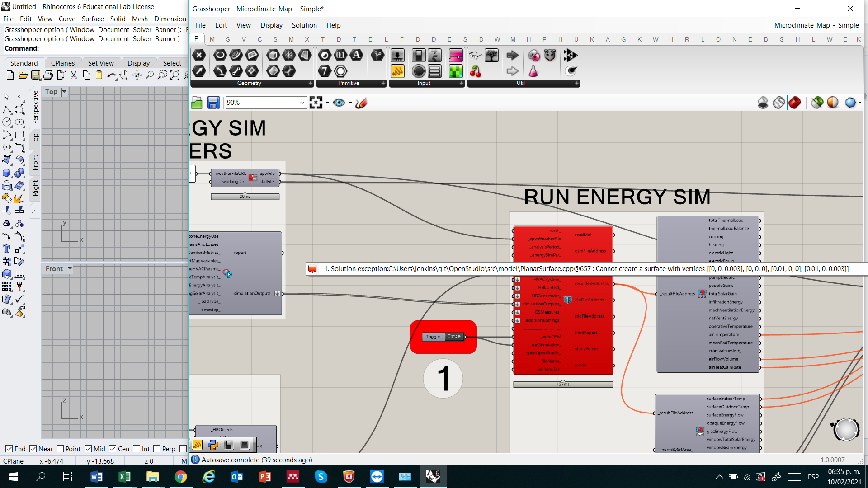Click the Panel yellow input component icon
The height and width of the screenshot is (488, 868).
coord(397,71)
